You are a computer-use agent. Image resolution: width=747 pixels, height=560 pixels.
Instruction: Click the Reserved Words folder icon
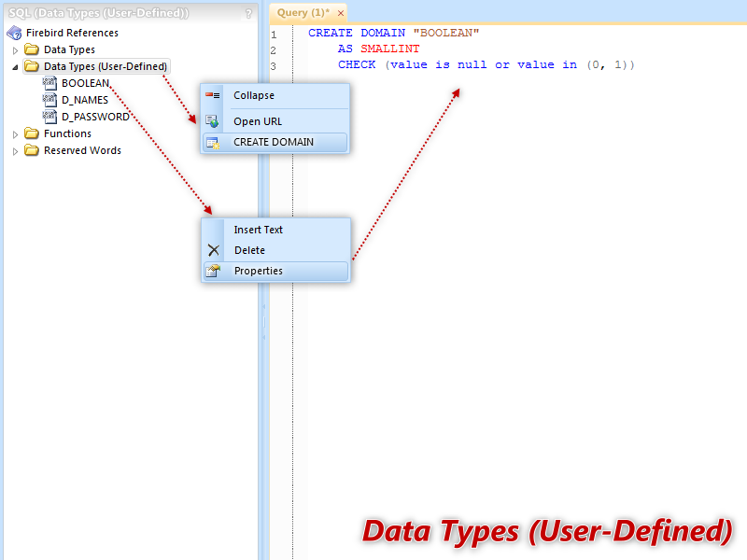click(x=32, y=150)
